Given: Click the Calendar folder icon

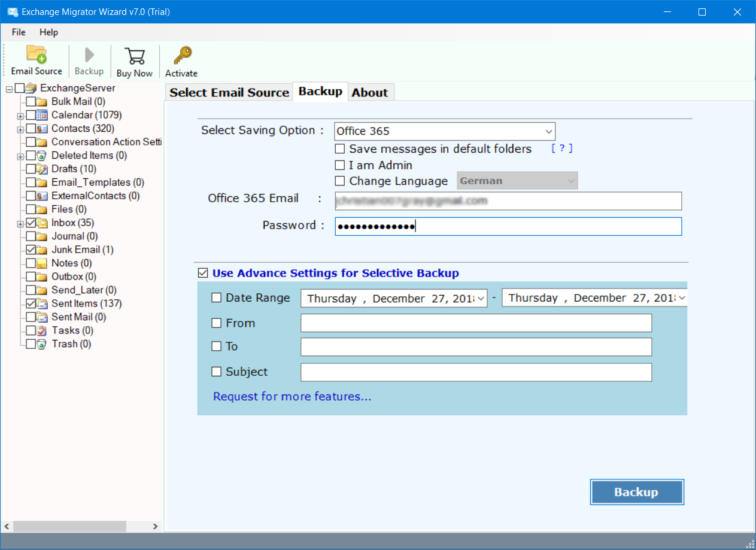Looking at the screenshot, I should (42, 115).
